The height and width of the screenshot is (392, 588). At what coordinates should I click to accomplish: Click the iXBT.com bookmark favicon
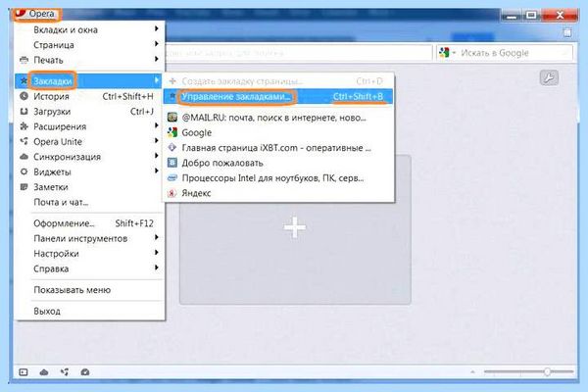coord(172,147)
